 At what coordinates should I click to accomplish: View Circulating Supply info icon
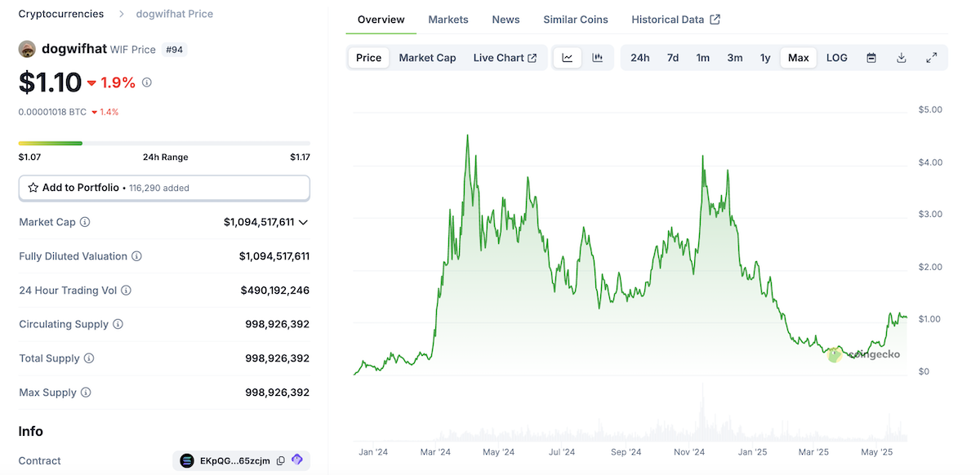coord(118,324)
